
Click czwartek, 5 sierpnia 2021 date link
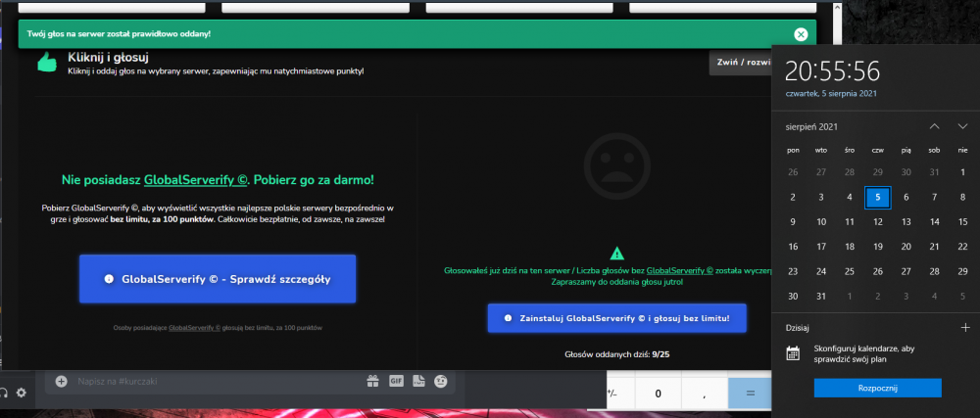[831, 94]
